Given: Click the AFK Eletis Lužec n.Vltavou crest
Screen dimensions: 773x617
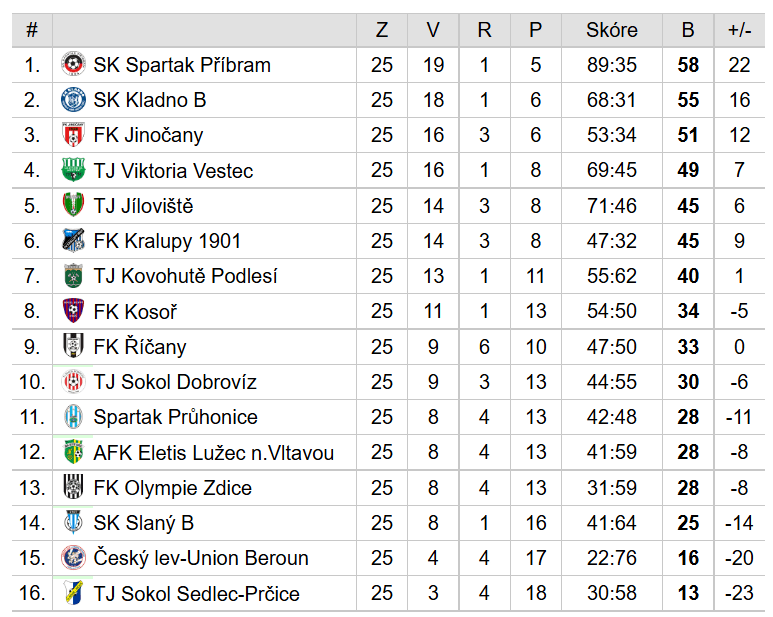Looking at the screenshot, I should click(x=73, y=452).
